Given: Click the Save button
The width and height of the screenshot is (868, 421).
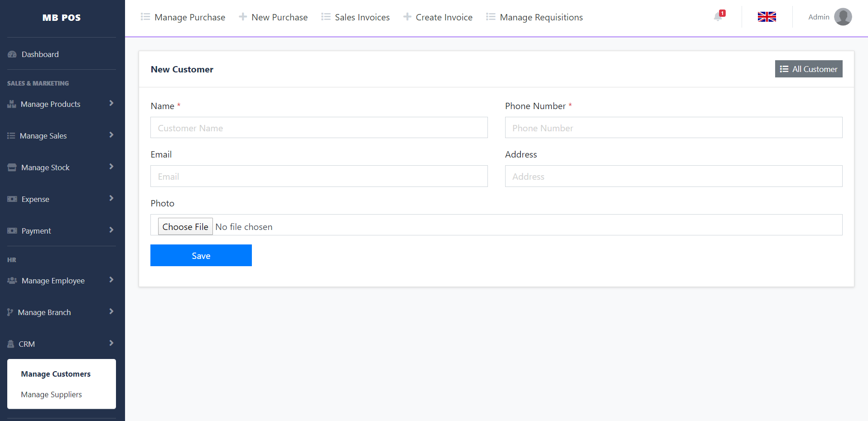Looking at the screenshot, I should (201, 255).
